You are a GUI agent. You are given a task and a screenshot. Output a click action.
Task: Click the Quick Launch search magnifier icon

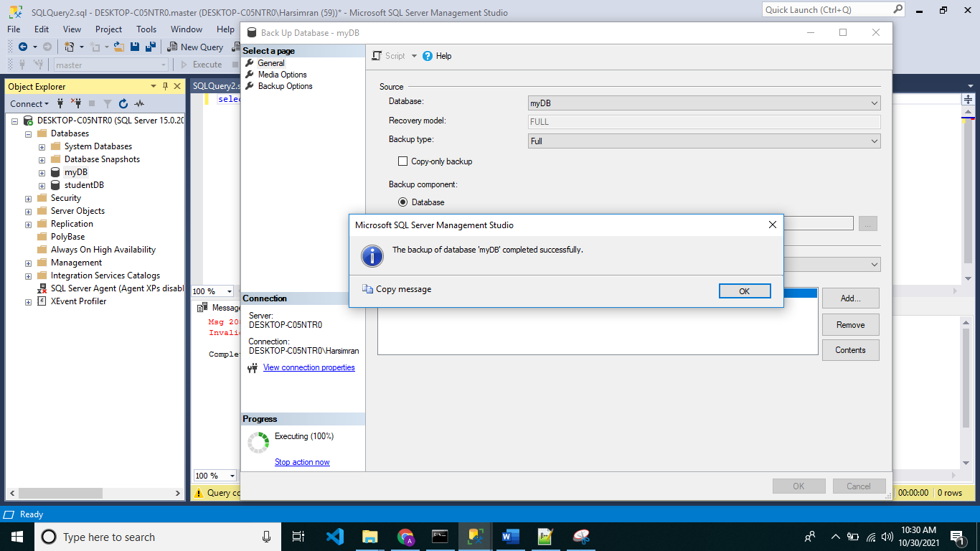897,9
